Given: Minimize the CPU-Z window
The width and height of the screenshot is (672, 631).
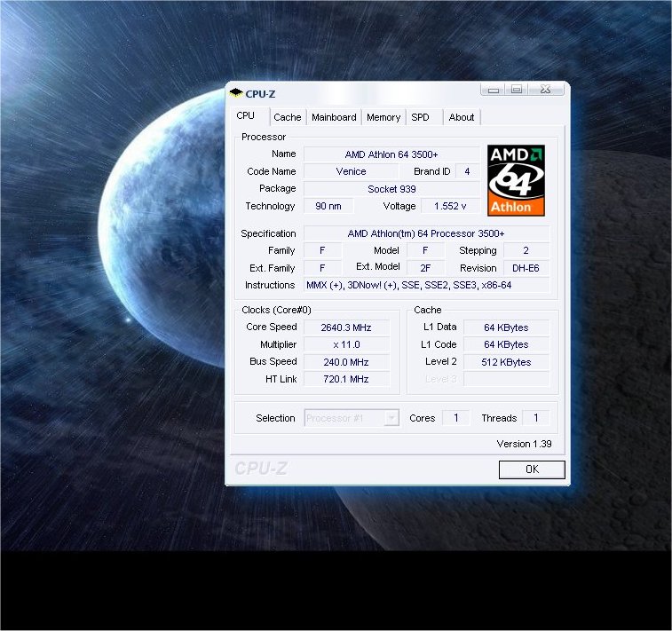Looking at the screenshot, I should tap(493, 90).
